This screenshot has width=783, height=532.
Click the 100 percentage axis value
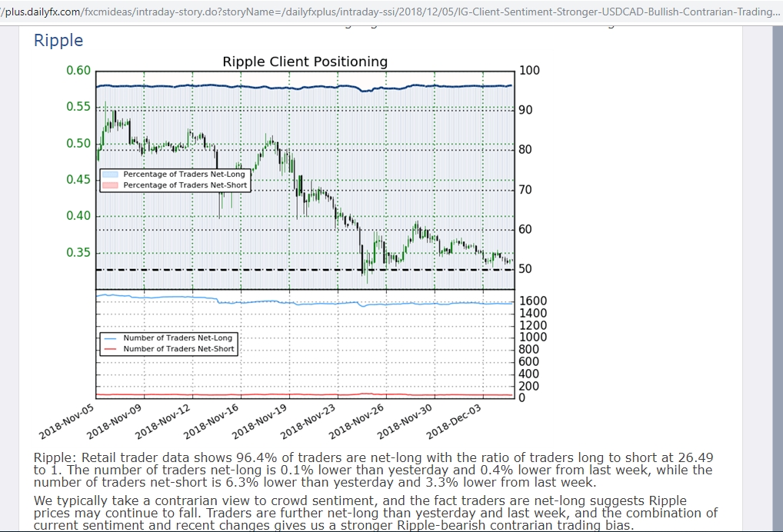(x=529, y=71)
